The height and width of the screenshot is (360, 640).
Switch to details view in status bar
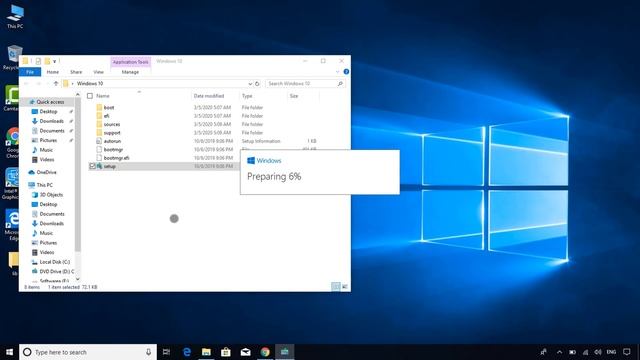point(336,287)
